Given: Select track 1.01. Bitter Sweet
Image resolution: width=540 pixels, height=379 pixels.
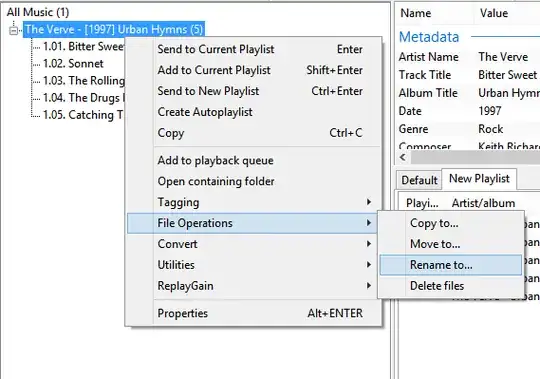Looking at the screenshot, I should pyautogui.click(x=83, y=46).
